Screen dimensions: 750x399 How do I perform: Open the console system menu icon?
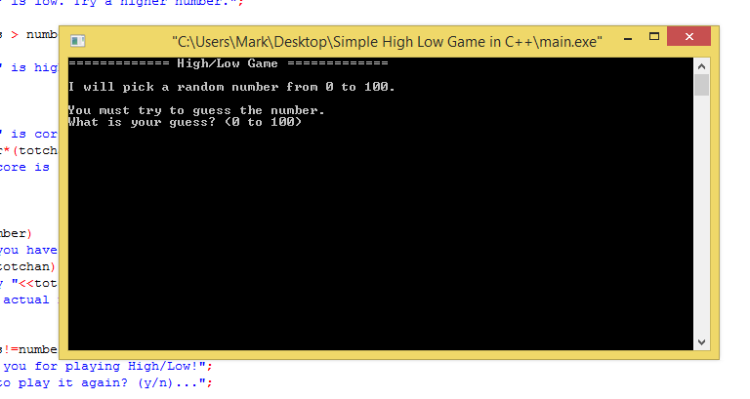point(77,41)
